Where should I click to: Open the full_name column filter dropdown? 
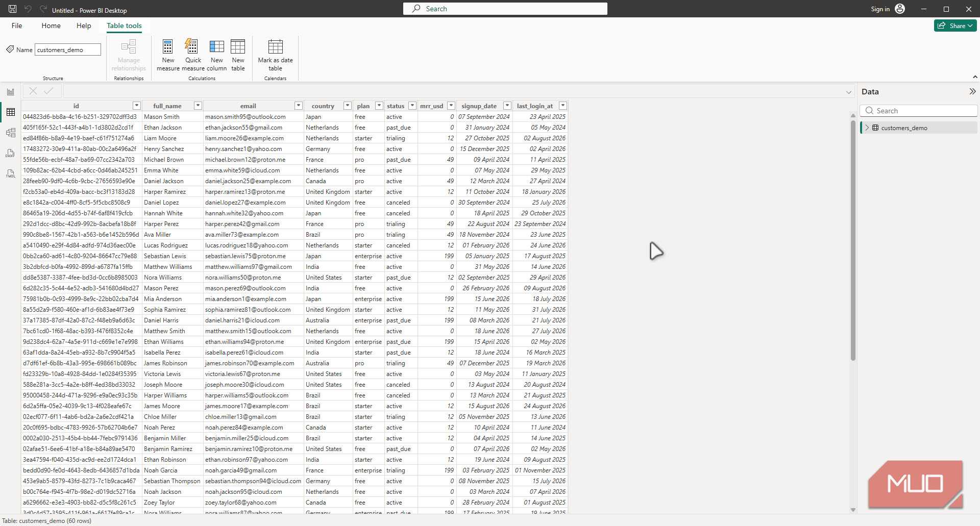(x=198, y=106)
